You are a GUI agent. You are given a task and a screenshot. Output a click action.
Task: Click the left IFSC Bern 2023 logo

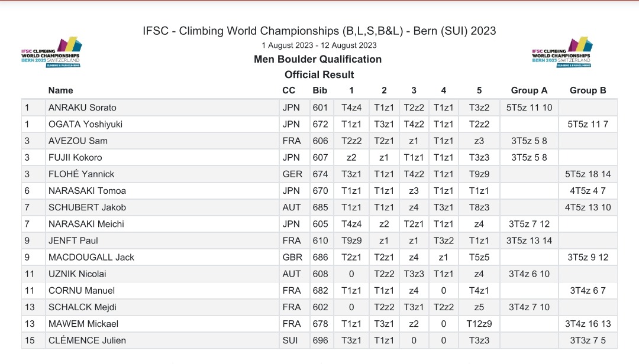tap(51, 53)
